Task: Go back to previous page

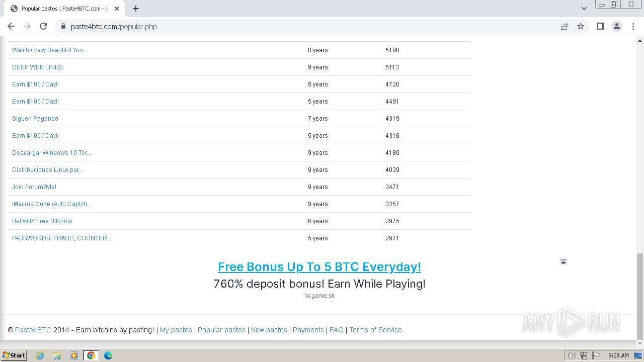Action: [11, 26]
